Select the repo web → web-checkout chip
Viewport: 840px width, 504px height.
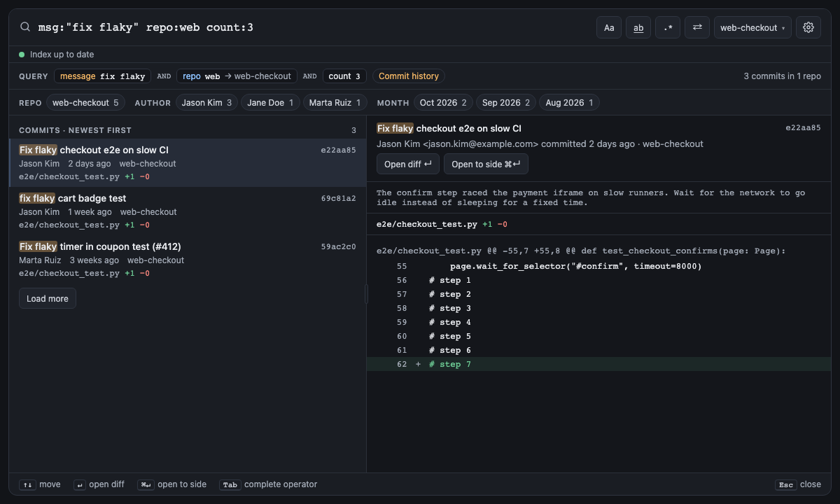237,76
